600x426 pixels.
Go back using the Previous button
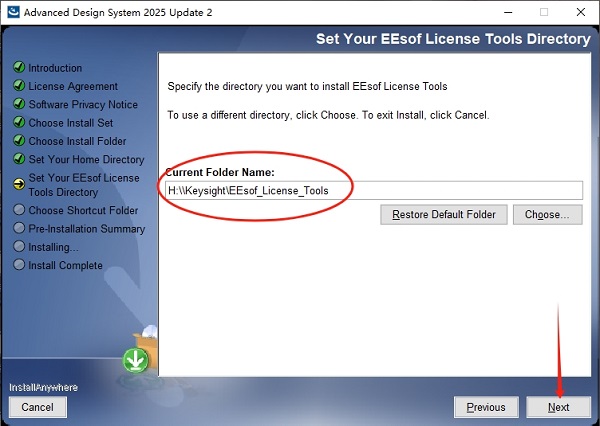(486, 407)
